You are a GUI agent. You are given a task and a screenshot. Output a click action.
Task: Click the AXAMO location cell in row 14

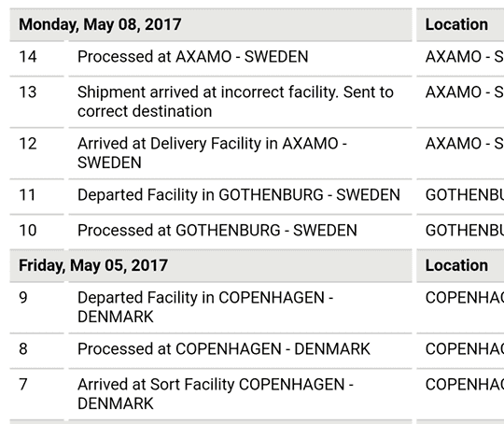pyautogui.click(x=465, y=57)
